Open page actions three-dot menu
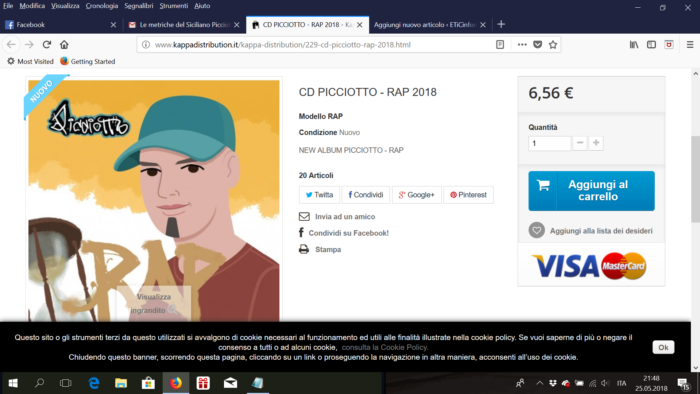 tap(522, 45)
